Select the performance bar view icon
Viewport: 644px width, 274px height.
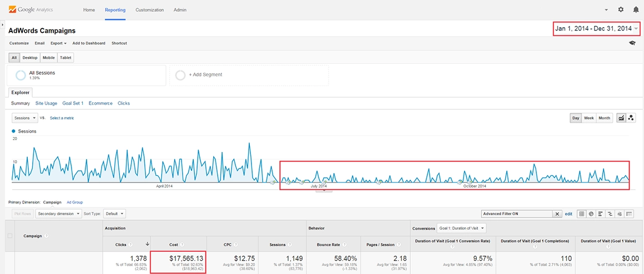601,214
